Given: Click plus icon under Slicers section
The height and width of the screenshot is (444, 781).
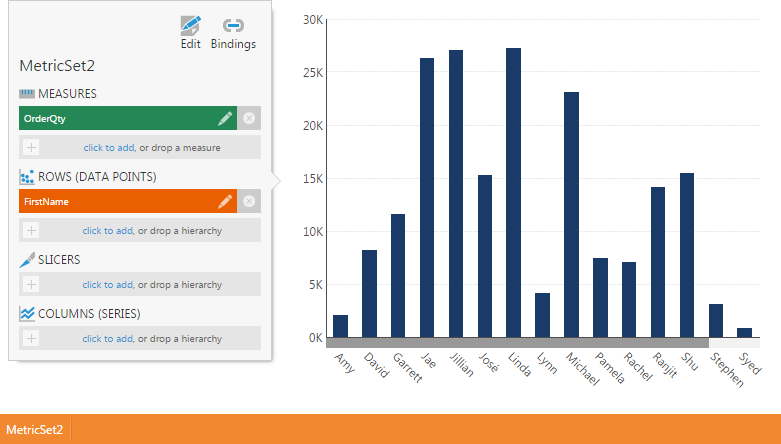Looking at the screenshot, I should pos(31,285).
